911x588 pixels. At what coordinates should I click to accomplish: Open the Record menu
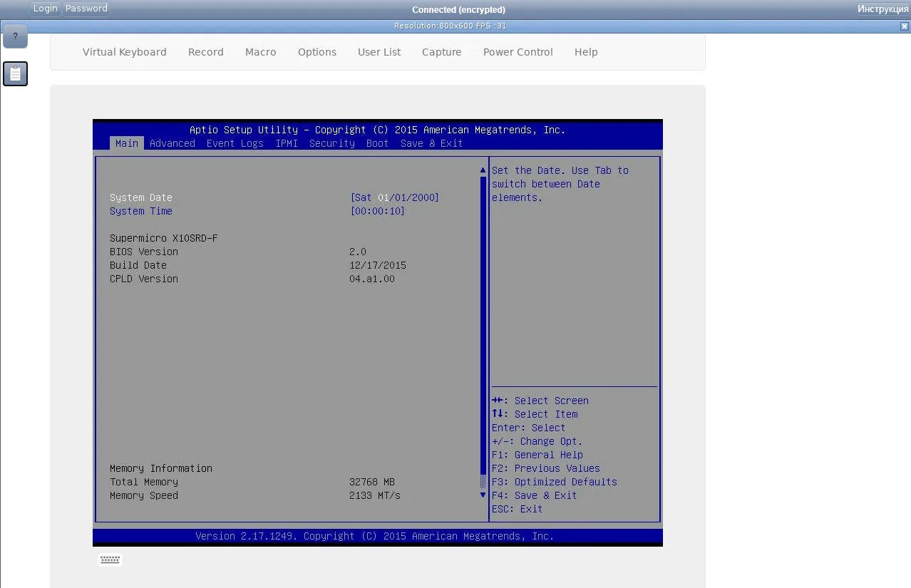click(206, 52)
